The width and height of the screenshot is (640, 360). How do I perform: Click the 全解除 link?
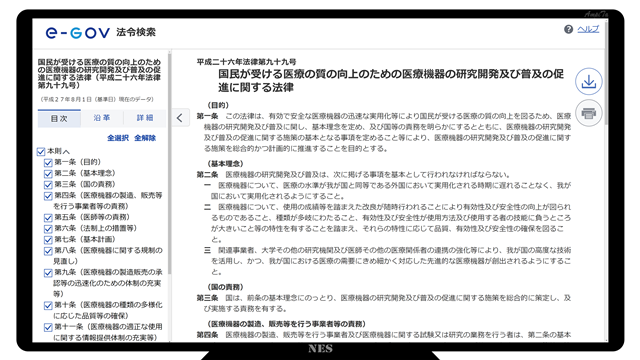coord(145,138)
